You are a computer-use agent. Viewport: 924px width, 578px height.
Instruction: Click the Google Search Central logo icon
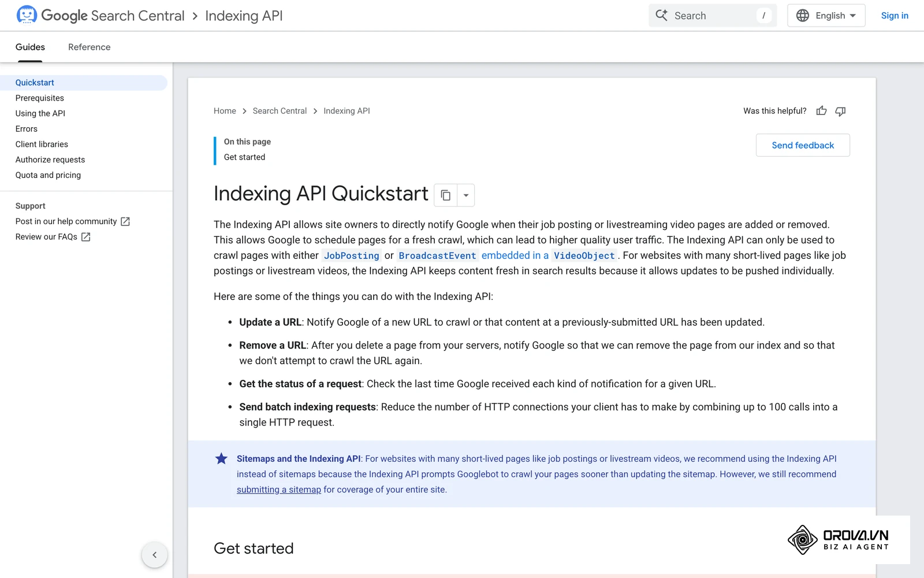click(27, 15)
